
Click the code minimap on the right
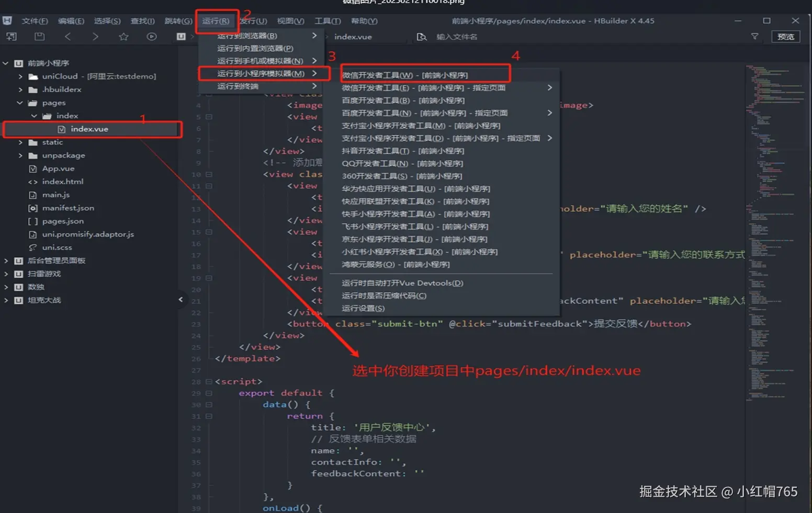pyautogui.click(x=774, y=233)
